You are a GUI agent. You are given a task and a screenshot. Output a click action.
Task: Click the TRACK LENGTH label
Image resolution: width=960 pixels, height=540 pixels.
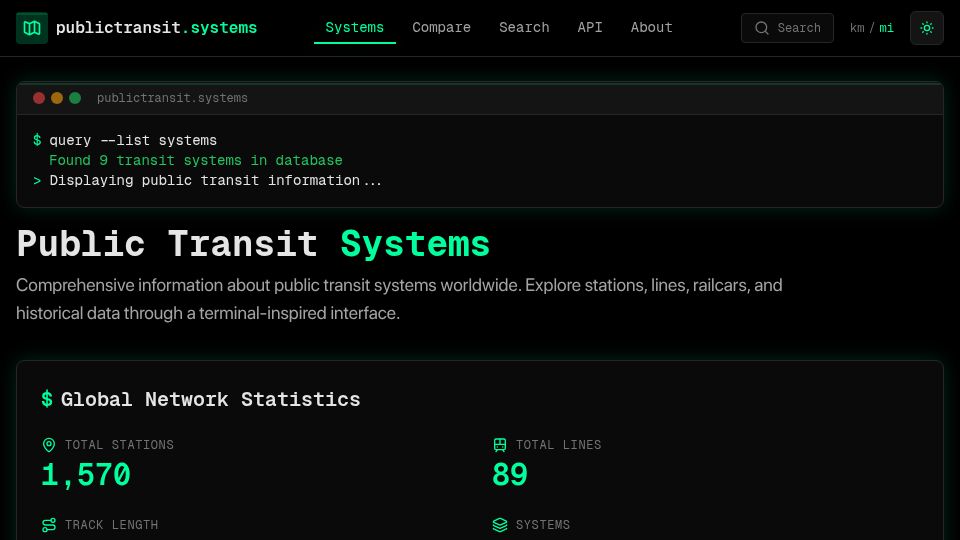(111, 525)
